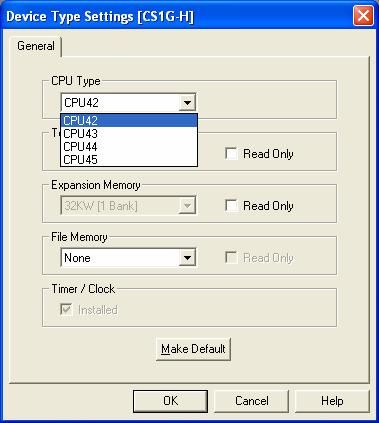Select the highlighted CPU42 list entry
Screen dimensions: 379x423
coord(129,121)
